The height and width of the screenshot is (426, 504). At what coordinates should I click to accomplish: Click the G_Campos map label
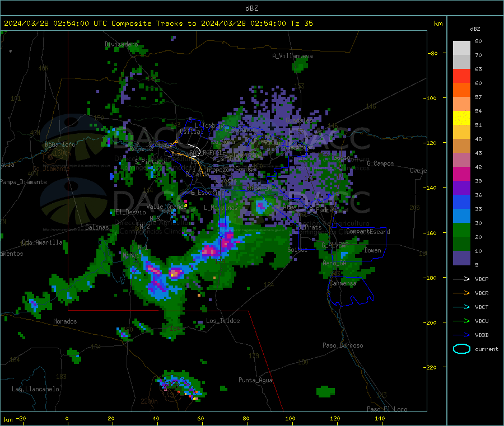point(380,163)
